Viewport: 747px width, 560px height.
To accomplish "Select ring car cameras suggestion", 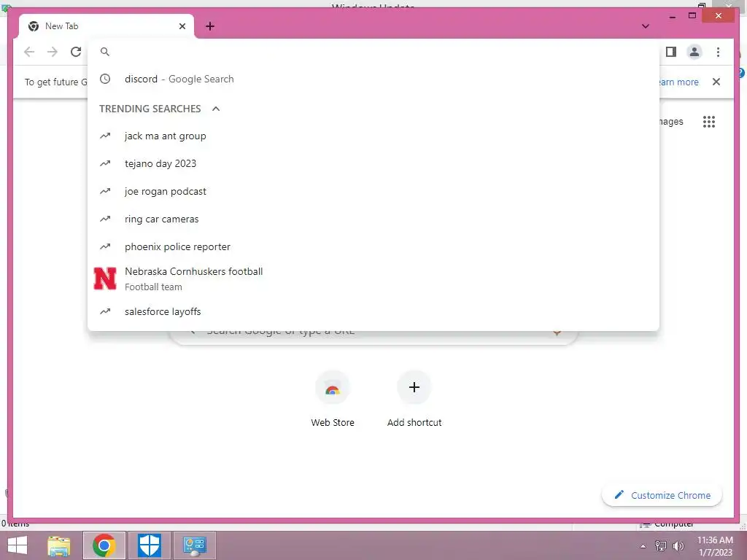I will (373, 219).
